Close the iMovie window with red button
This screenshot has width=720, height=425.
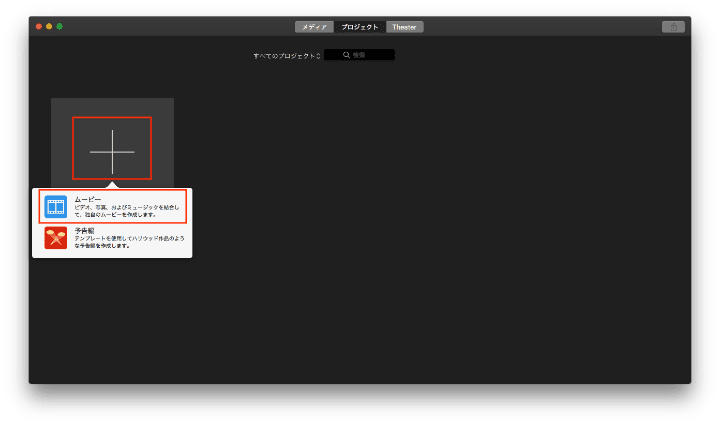point(38,26)
